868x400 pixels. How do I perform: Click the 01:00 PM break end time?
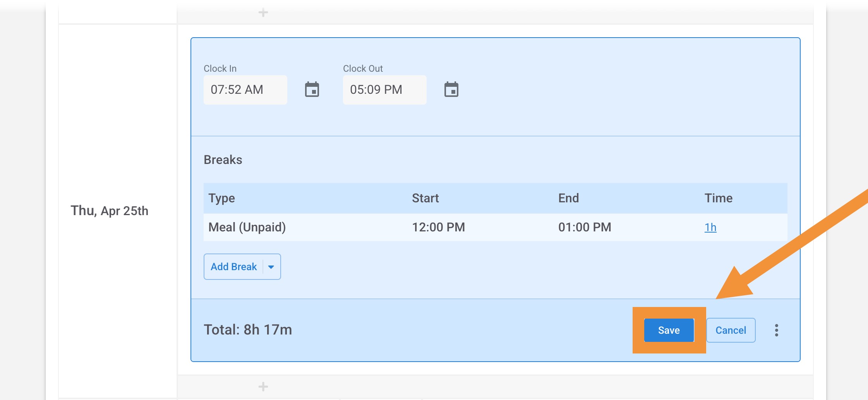(585, 227)
